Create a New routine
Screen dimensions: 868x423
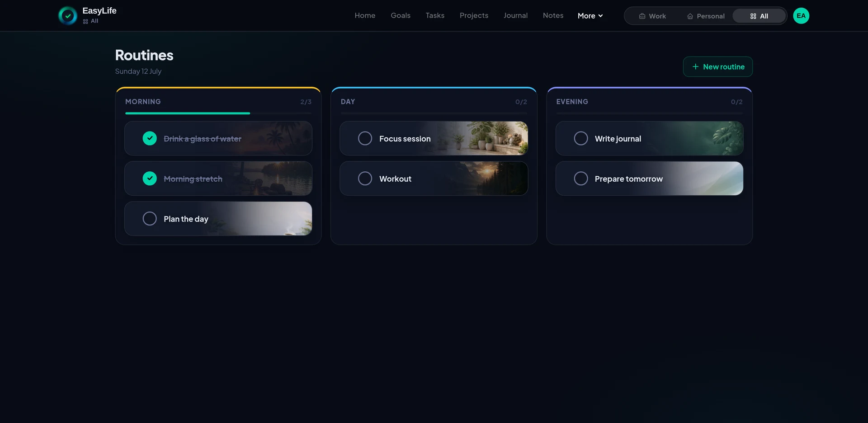click(717, 67)
